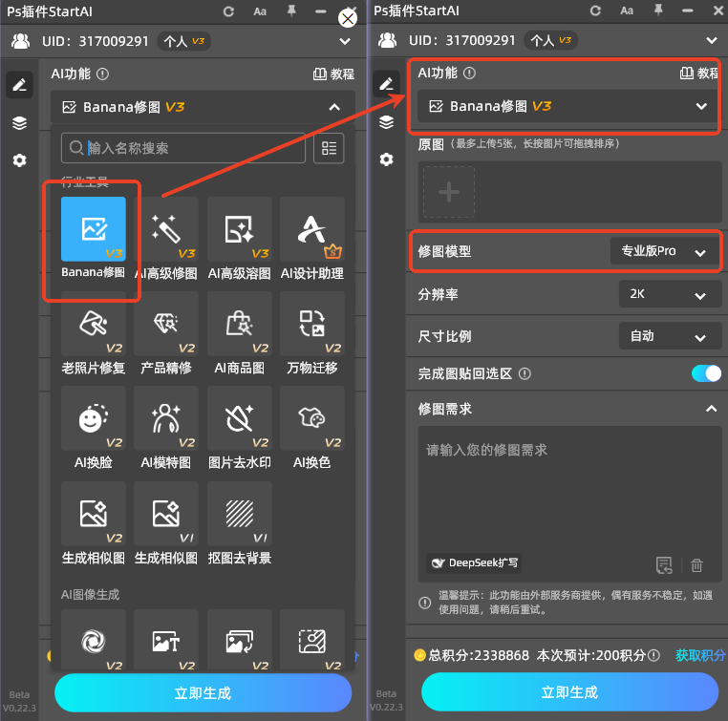Click 个人 V3 badge in right panel

point(551,40)
